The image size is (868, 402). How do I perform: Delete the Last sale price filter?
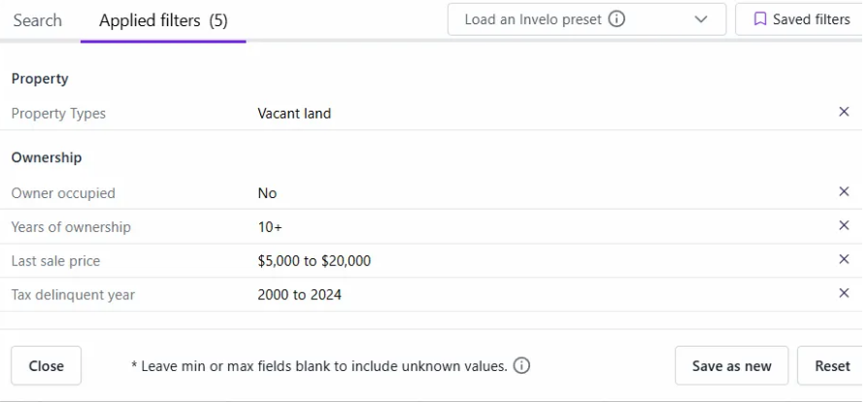844,260
